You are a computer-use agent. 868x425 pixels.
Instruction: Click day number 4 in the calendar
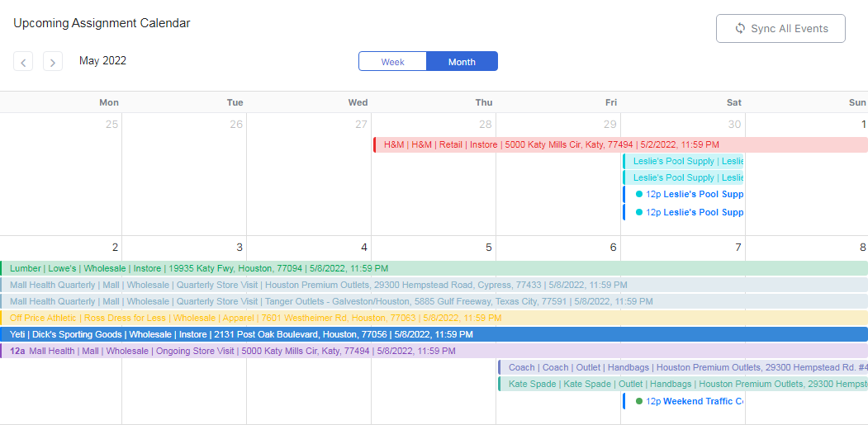coord(364,248)
